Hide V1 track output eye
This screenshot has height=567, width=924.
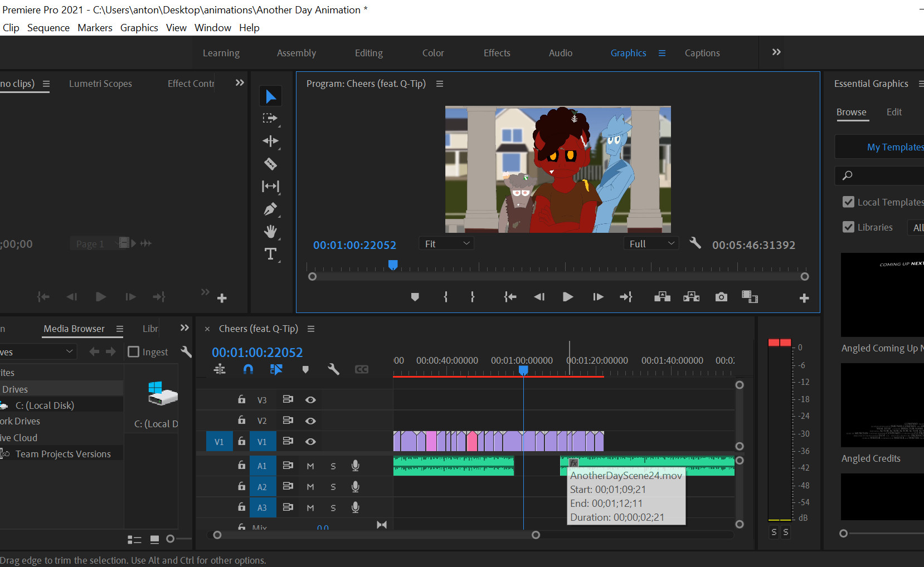[310, 442]
